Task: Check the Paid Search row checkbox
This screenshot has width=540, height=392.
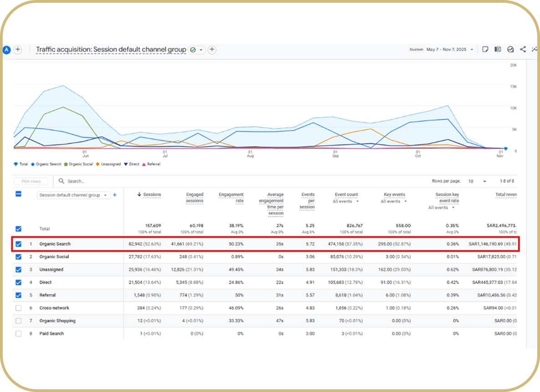Action: 19,333
